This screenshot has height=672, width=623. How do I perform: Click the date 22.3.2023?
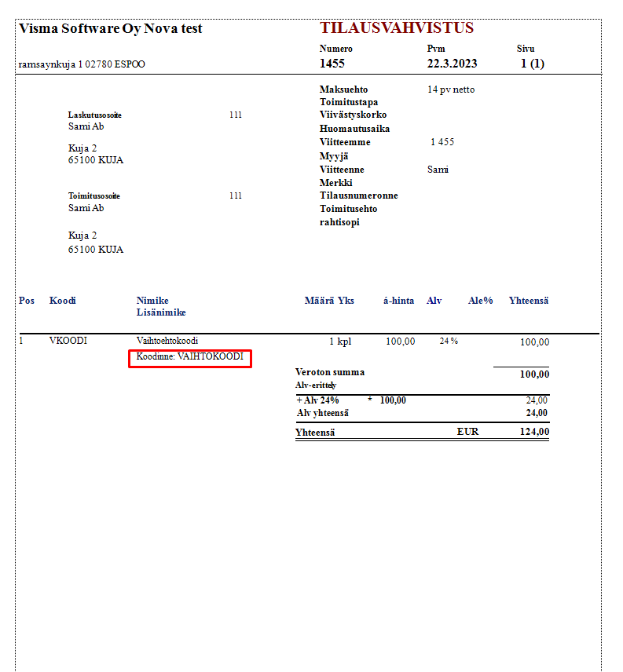click(452, 64)
